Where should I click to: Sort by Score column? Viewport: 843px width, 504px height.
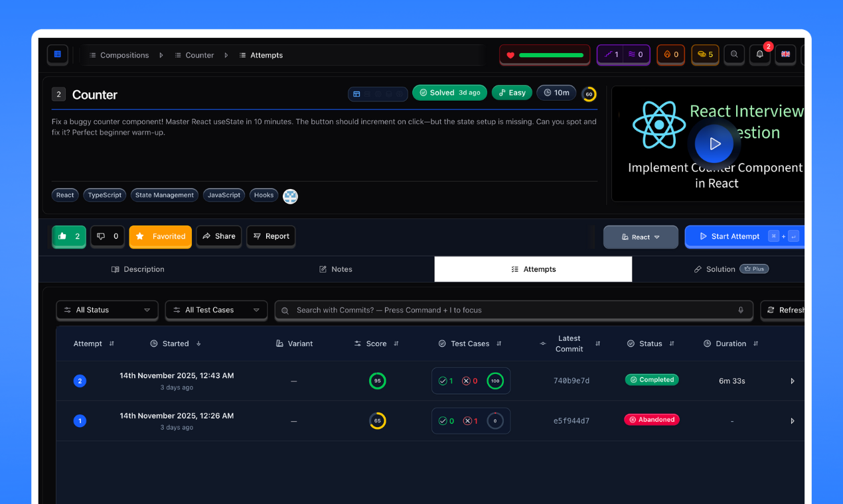click(376, 344)
